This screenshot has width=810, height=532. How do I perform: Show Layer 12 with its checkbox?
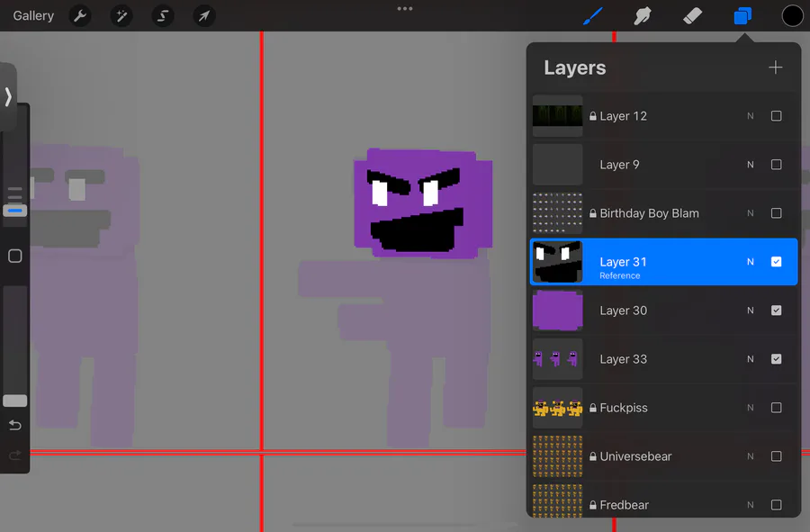tap(776, 116)
